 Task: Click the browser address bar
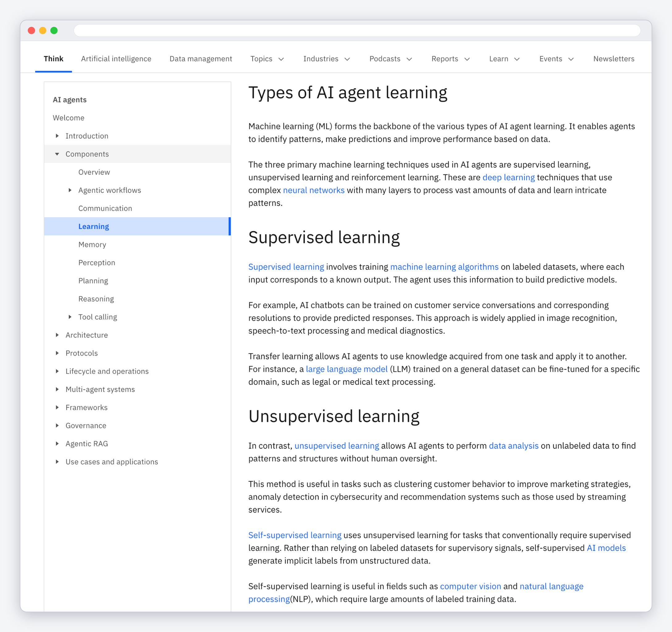click(357, 31)
